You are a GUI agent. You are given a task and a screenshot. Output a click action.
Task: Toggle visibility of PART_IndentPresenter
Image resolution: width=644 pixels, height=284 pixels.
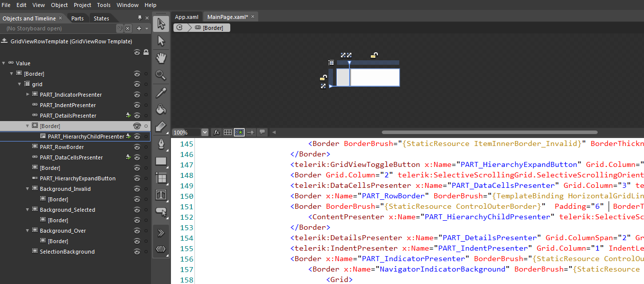pos(137,105)
